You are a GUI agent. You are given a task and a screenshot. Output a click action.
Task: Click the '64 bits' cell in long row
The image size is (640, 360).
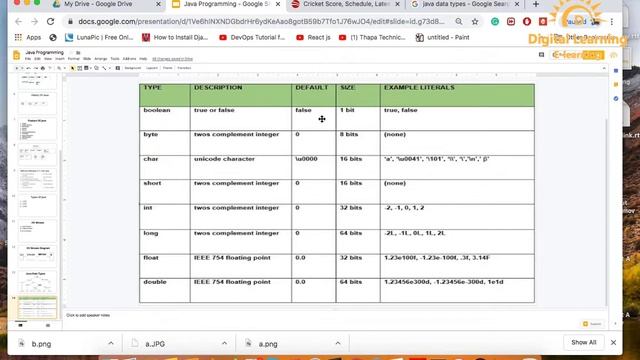pyautogui.click(x=358, y=242)
